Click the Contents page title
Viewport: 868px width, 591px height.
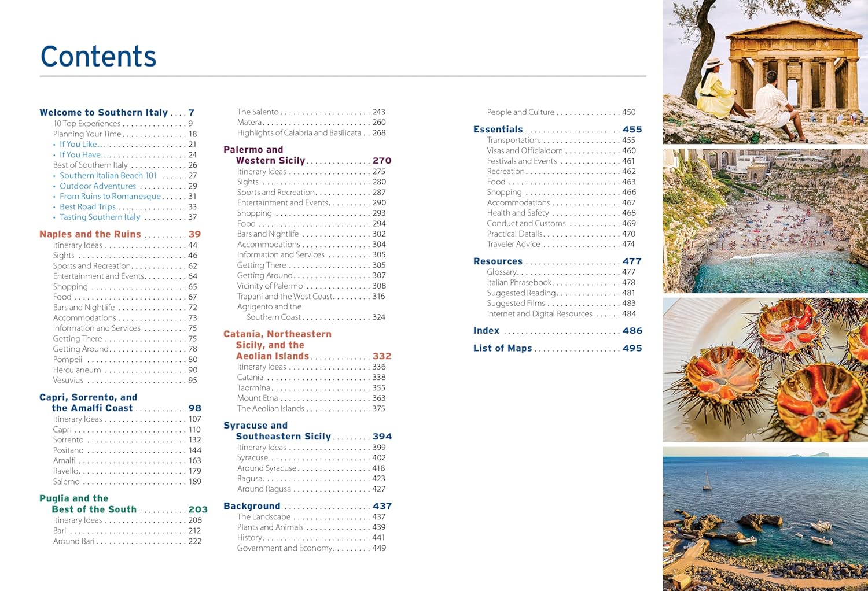tap(98, 57)
